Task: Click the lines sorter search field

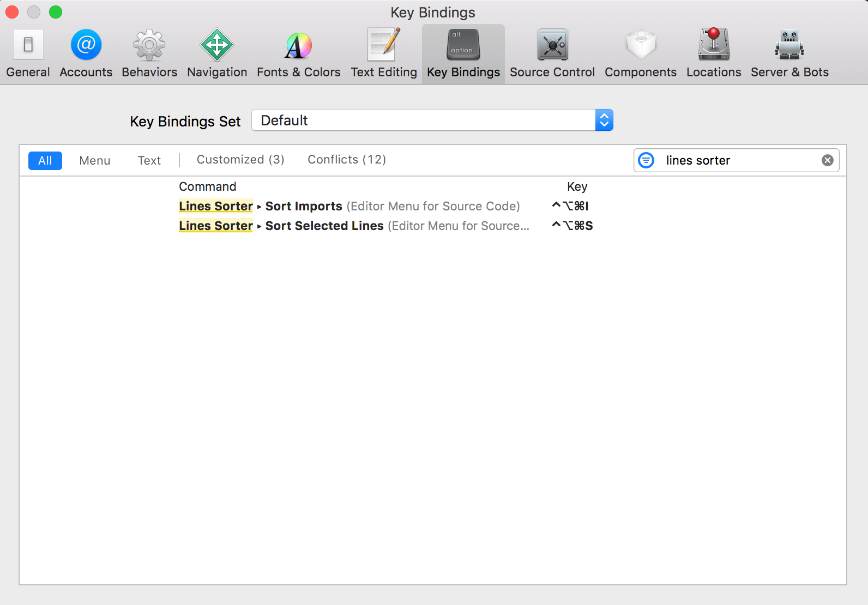Action: coord(736,160)
